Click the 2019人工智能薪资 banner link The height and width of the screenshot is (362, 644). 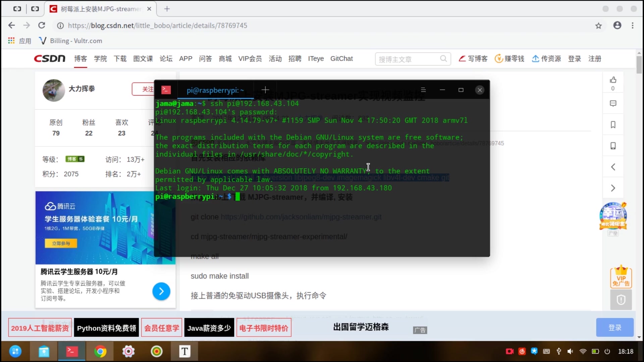click(x=40, y=328)
